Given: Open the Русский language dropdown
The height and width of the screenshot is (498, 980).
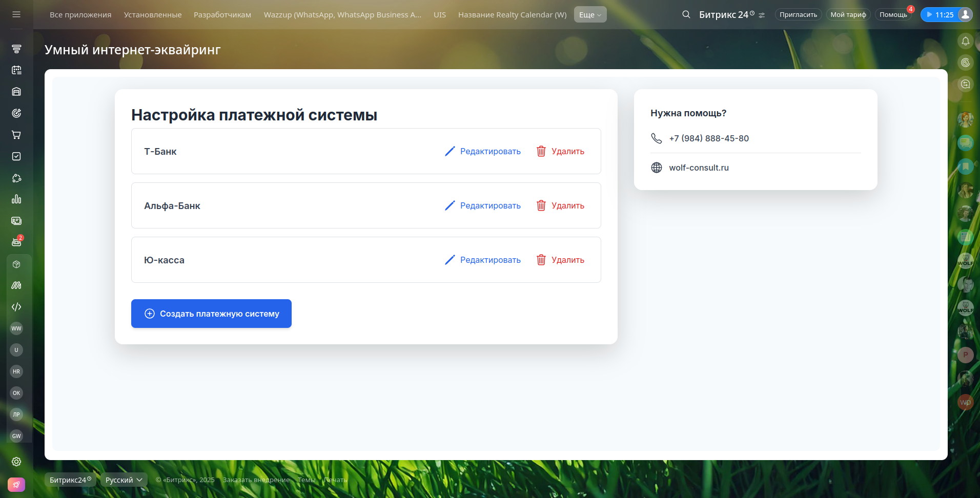Looking at the screenshot, I should [124, 480].
